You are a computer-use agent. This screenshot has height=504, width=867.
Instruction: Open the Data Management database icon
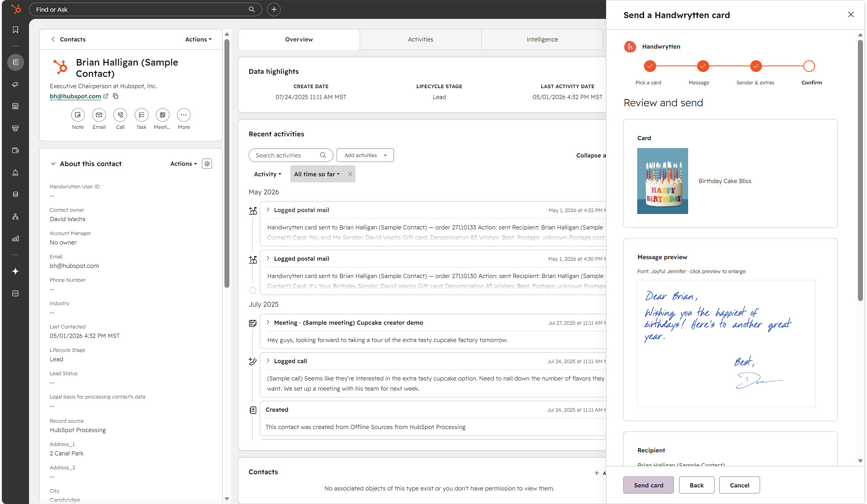[x=15, y=194]
